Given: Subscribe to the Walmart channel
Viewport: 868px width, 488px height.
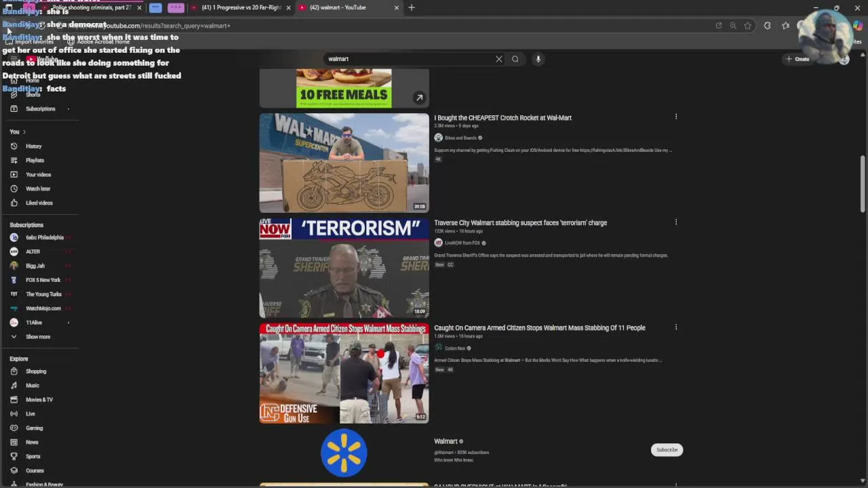Looking at the screenshot, I should tap(667, 449).
